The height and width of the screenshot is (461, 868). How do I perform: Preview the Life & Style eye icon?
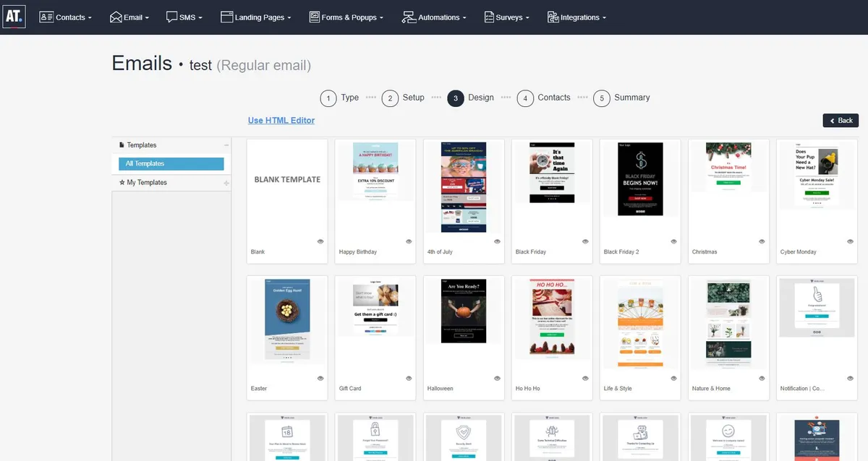click(x=673, y=378)
